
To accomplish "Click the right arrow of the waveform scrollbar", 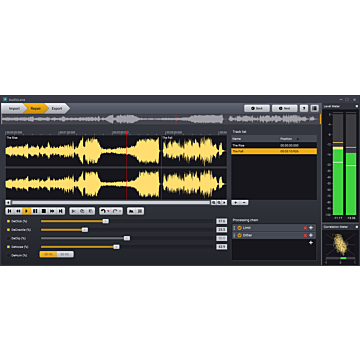I will pyautogui.click(x=224, y=202).
